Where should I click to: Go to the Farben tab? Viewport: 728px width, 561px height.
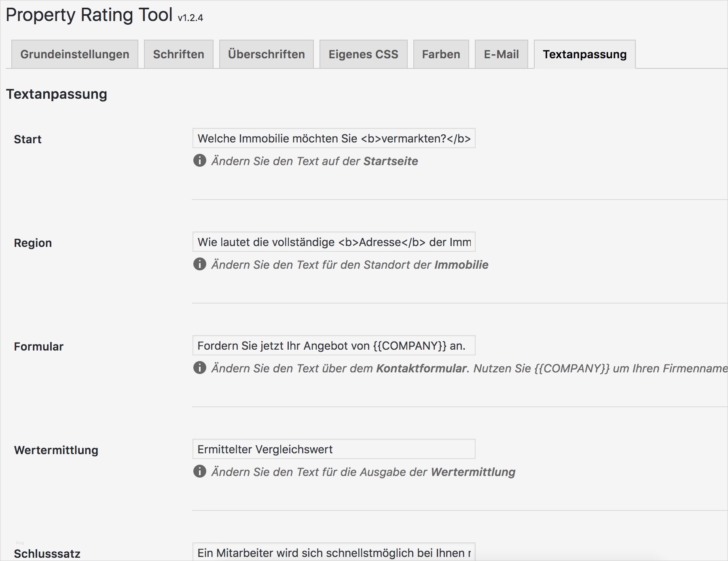441,54
